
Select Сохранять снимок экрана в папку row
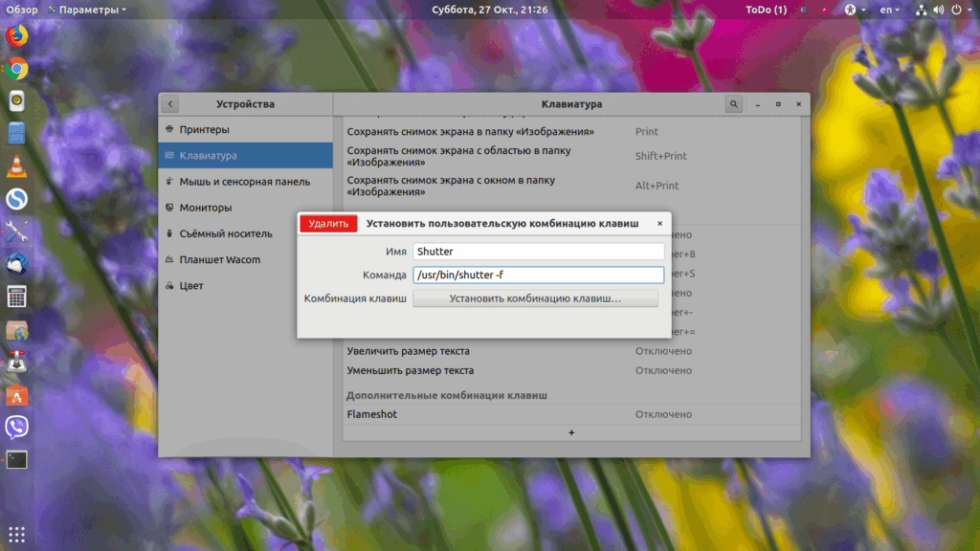572,132
